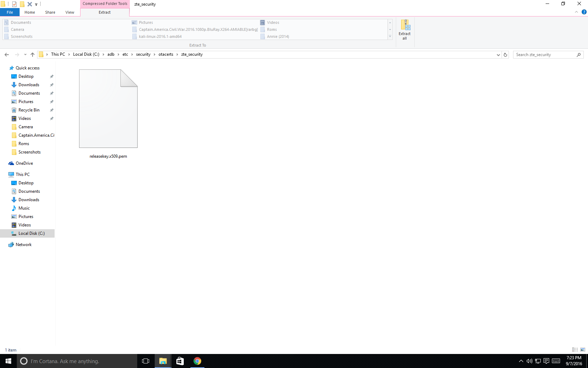This screenshot has height=368, width=588.
Task: Choose Documents as extract destination
Action: click(17, 22)
